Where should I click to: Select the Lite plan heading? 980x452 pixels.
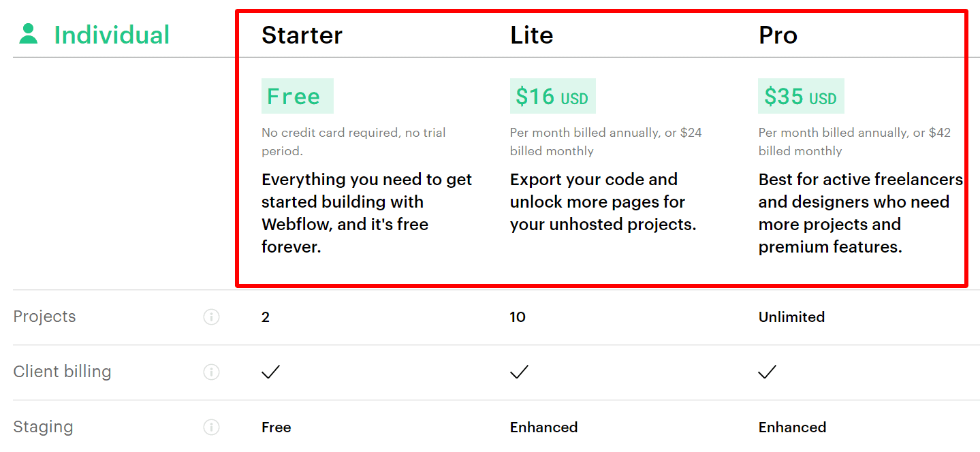(531, 35)
